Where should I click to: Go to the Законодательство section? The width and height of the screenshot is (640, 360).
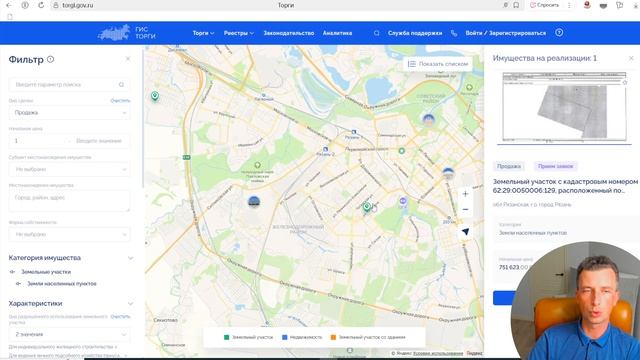(x=289, y=33)
